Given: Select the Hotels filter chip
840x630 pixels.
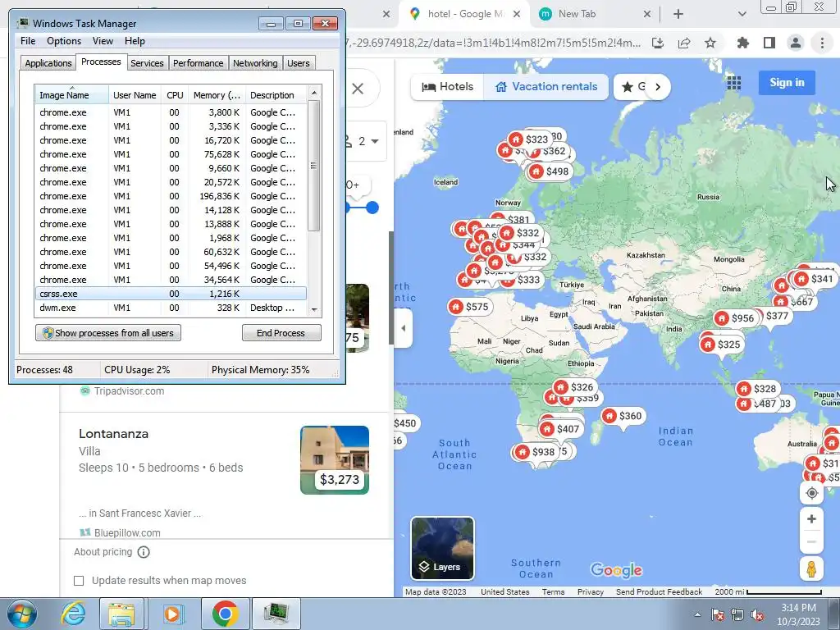Looking at the screenshot, I should pyautogui.click(x=448, y=87).
